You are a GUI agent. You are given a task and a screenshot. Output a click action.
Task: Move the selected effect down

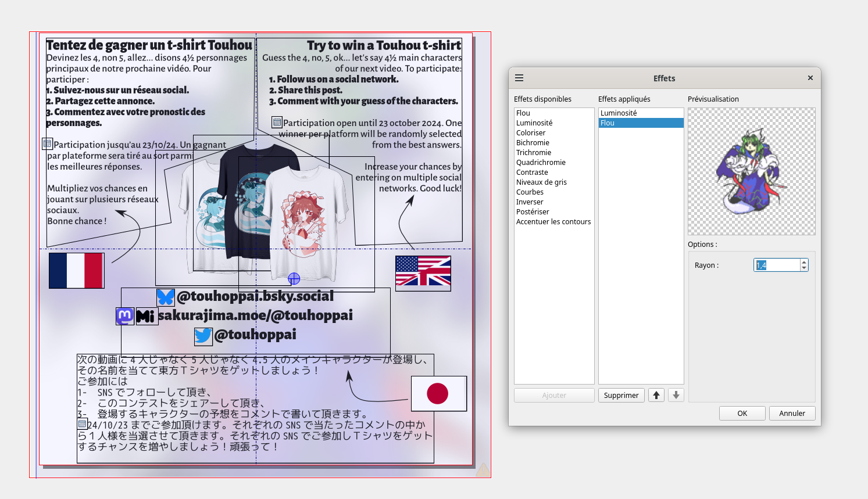(x=676, y=395)
